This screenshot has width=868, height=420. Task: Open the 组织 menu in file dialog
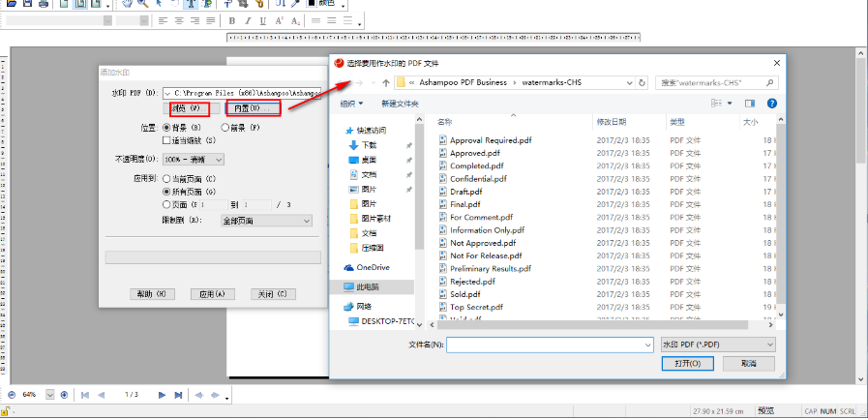(351, 104)
